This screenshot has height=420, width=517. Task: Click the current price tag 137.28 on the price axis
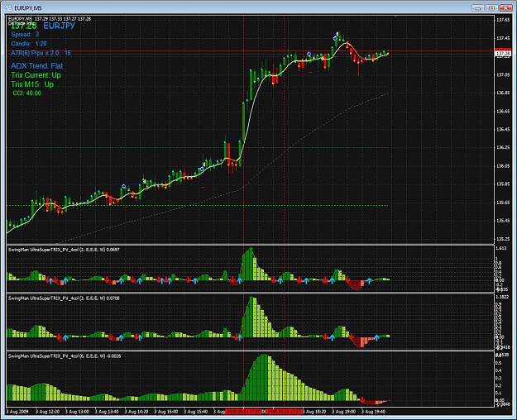(x=503, y=54)
